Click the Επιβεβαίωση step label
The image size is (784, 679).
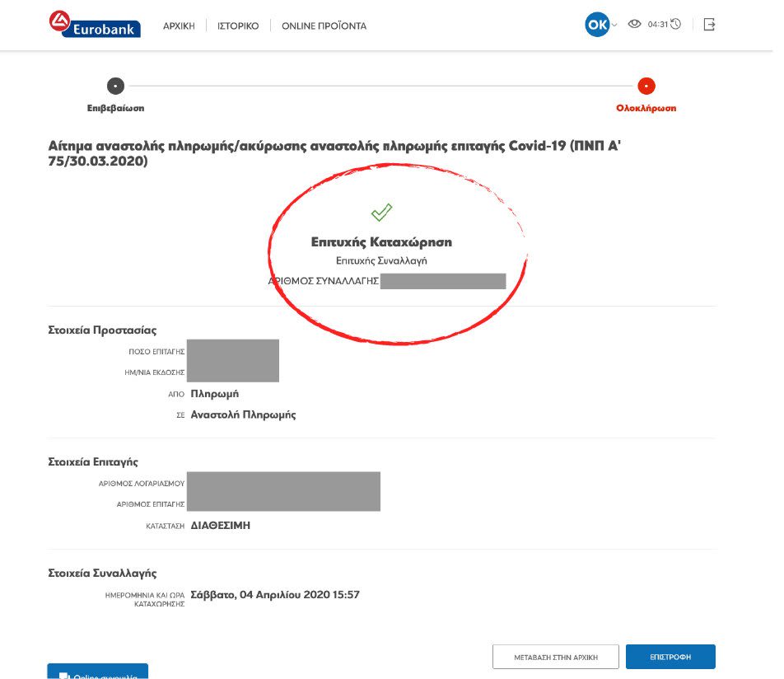[x=116, y=108]
